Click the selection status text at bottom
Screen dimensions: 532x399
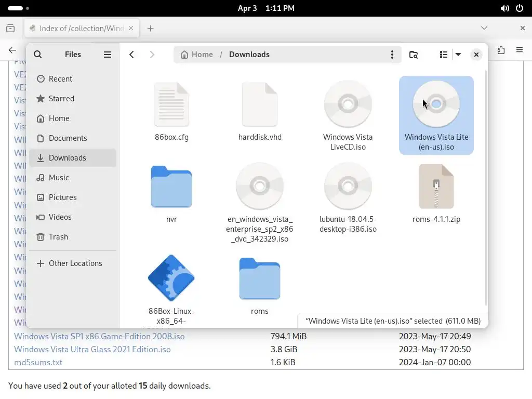pyautogui.click(x=393, y=321)
